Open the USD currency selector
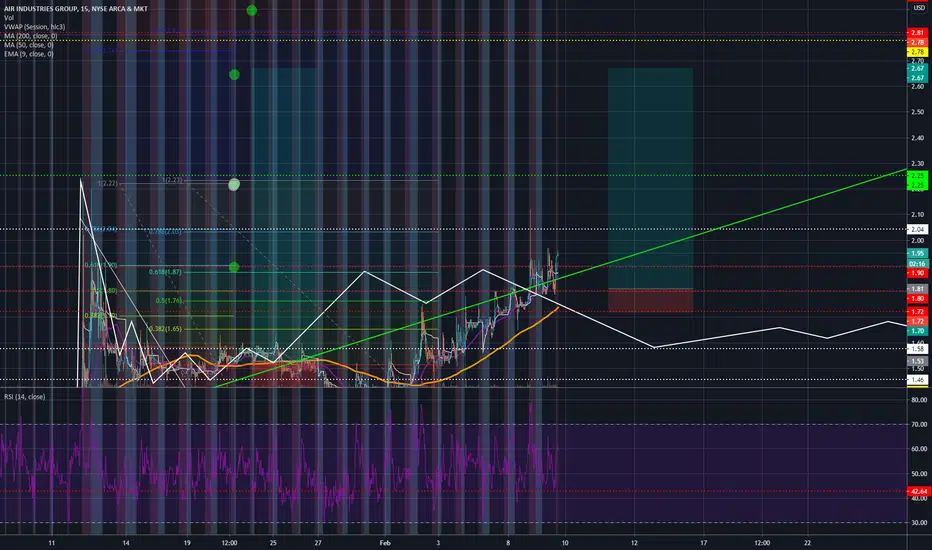 pos(918,7)
